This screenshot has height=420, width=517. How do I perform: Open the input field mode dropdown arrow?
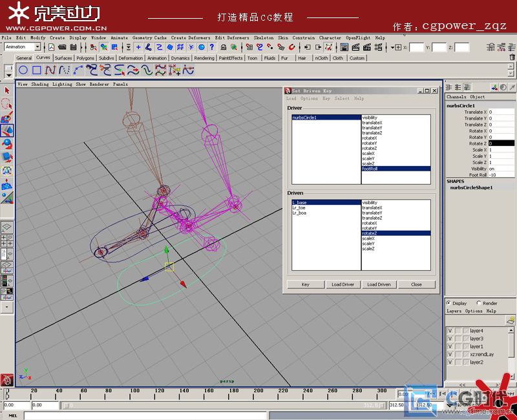coord(393,47)
